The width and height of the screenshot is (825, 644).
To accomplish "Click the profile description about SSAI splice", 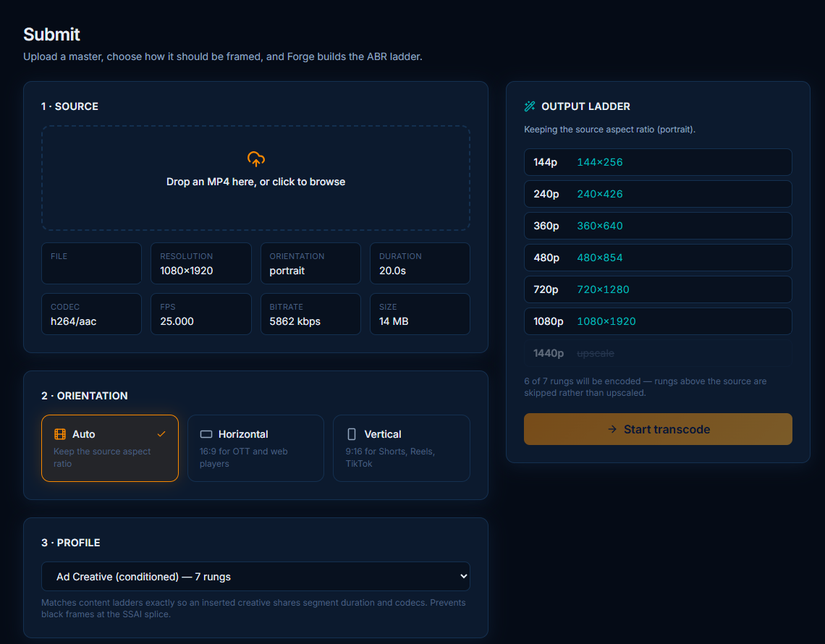I will click(253, 609).
